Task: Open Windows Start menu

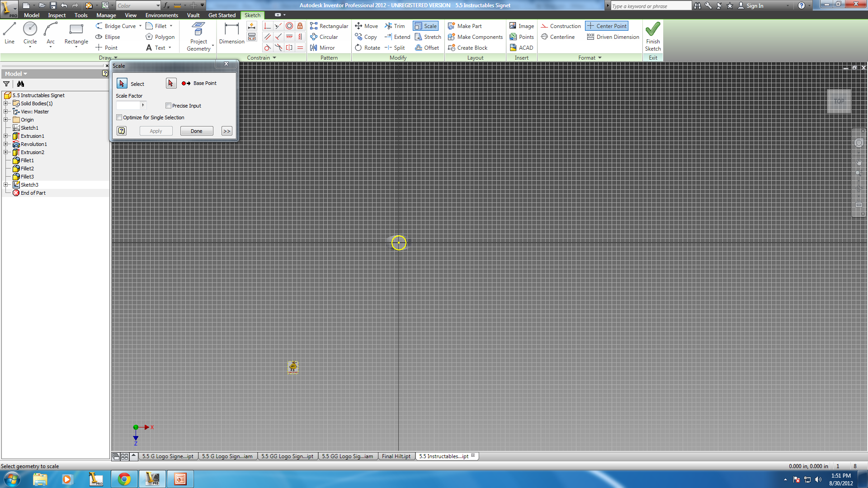Action: tap(12, 479)
